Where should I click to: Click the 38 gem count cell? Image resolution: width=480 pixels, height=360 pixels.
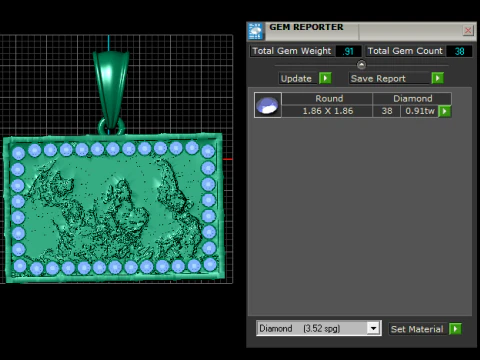click(x=387, y=111)
